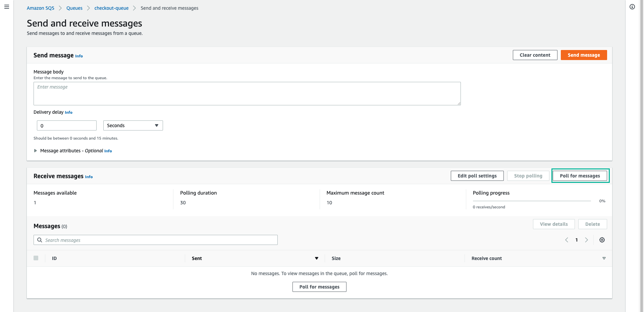Click the message body resize handle
Screen dimensions: 644x312
tap(459, 103)
